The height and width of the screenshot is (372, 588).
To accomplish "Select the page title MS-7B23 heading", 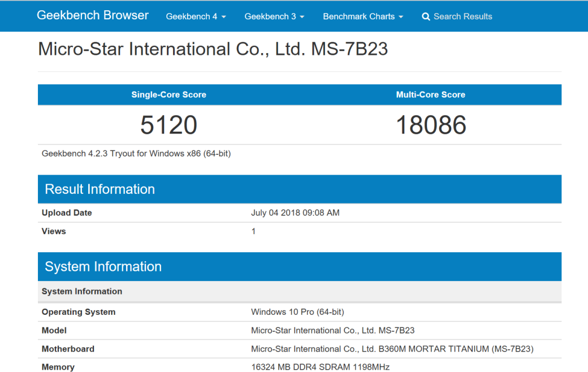I will 213,49.
